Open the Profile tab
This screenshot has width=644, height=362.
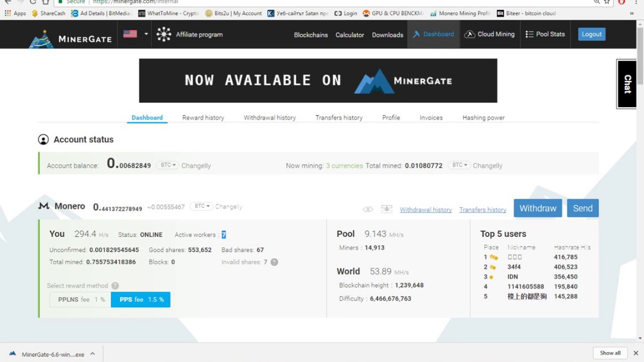(391, 118)
